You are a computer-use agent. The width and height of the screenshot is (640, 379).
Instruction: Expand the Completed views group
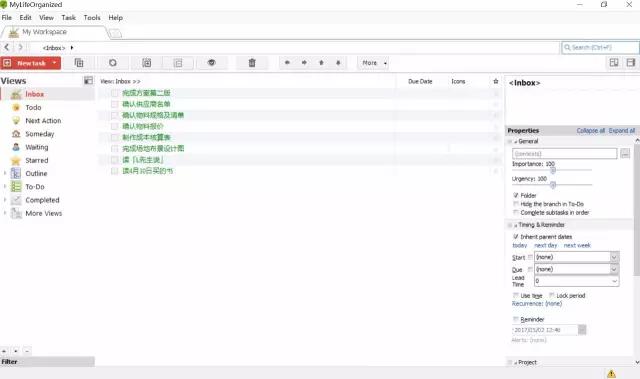point(5,200)
